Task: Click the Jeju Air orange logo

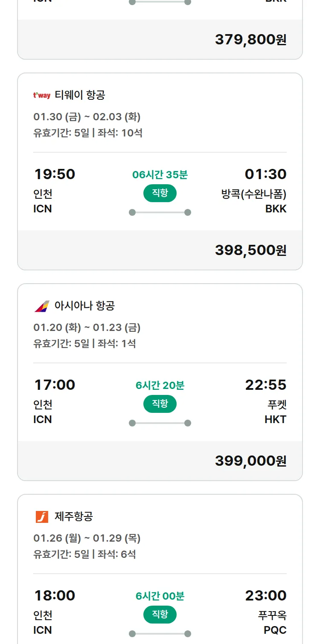Action: 42,516
